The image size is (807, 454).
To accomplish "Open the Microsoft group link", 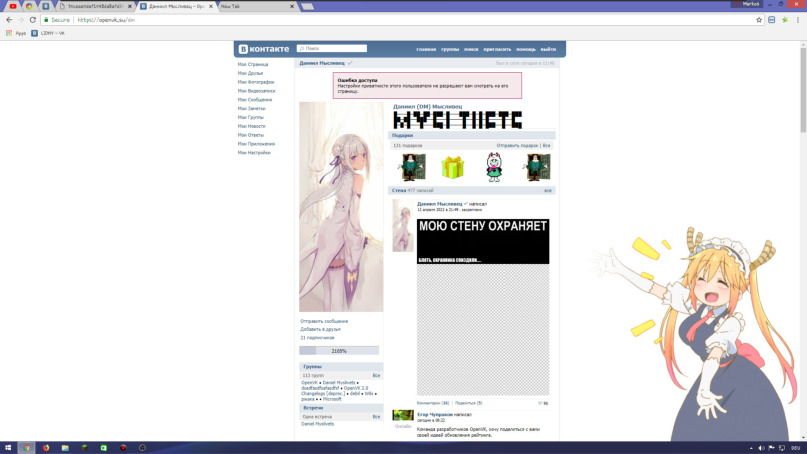I will tap(332, 399).
